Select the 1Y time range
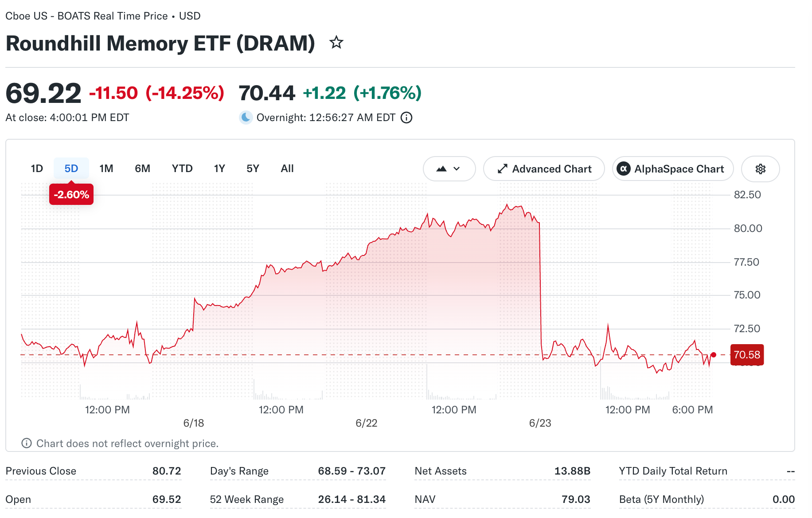 click(219, 169)
